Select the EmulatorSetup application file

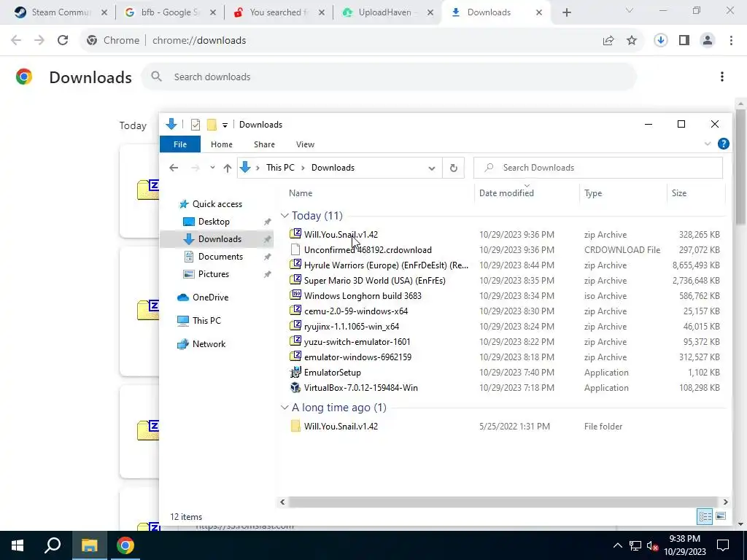pyautogui.click(x=332, y=373)
